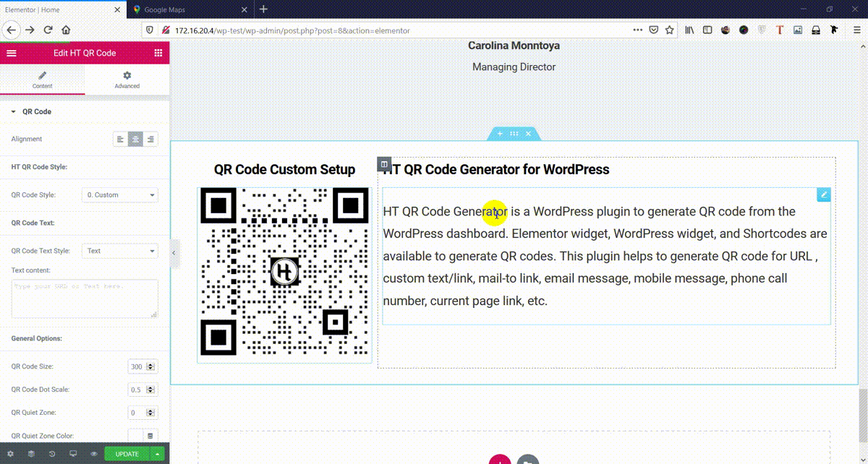Image resolution: width=868 pixels, height=464 pixels.
Task: Delete the section using the X handle
Action: (x=528, y=134)
